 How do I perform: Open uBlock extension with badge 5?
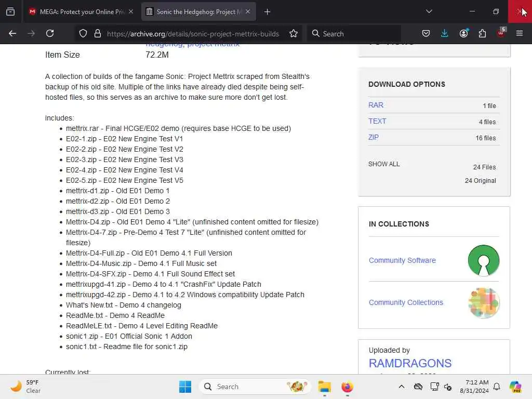tap(501, 33)
